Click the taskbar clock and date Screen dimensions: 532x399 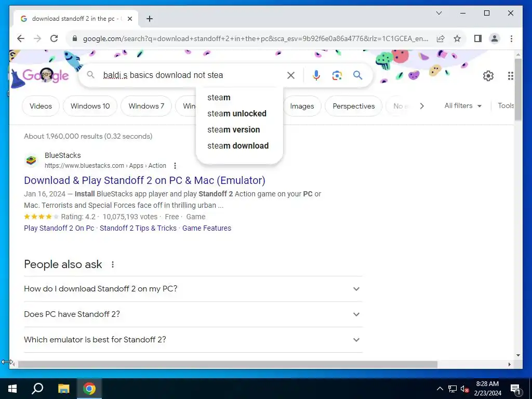pos(487,389)
